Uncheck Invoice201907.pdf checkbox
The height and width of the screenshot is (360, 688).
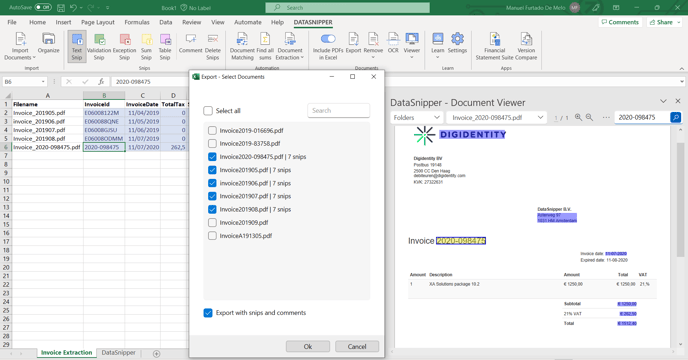pos(212,196)
